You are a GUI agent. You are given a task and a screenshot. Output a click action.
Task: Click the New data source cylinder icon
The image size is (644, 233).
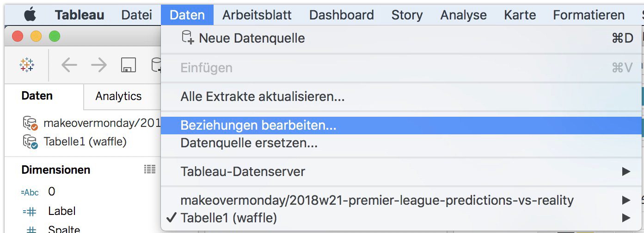pos(187,38)
